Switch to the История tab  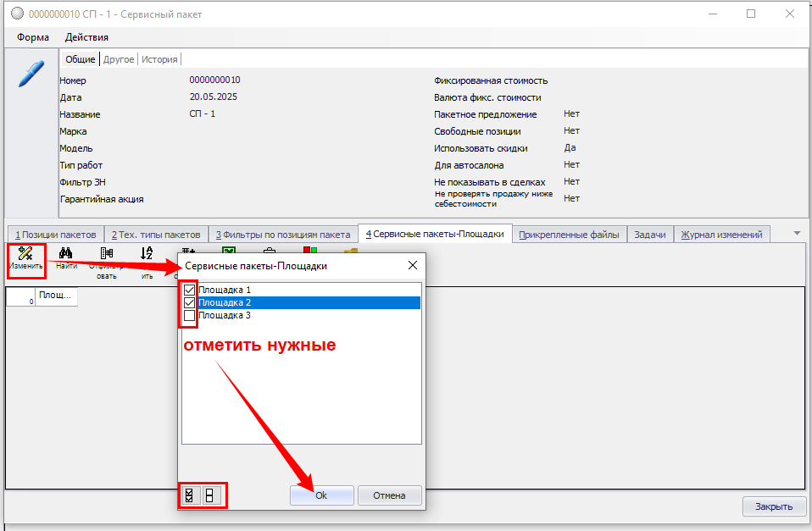(159, 59)
